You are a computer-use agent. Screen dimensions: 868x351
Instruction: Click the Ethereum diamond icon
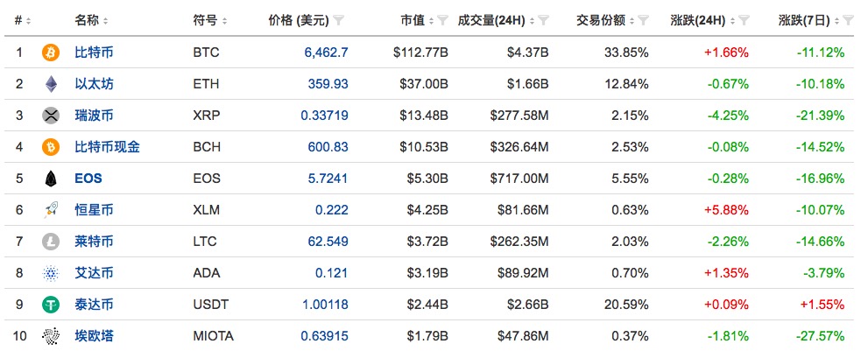(x=51, y=84)
